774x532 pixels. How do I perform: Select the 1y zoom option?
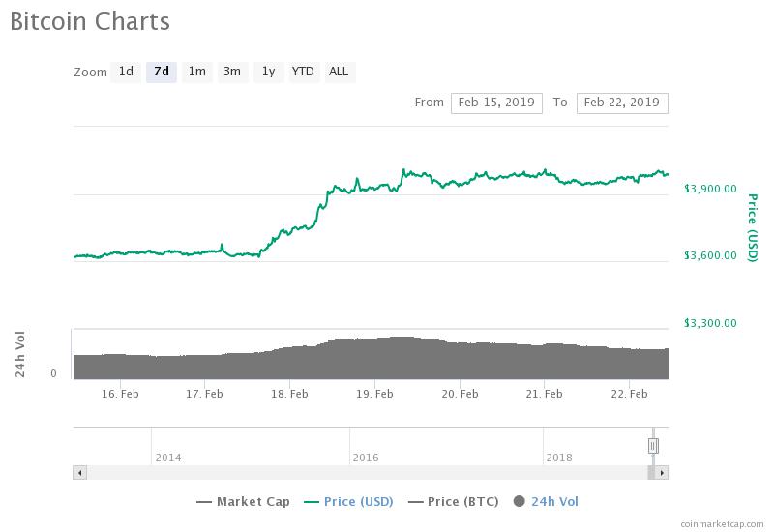point(269,72)
